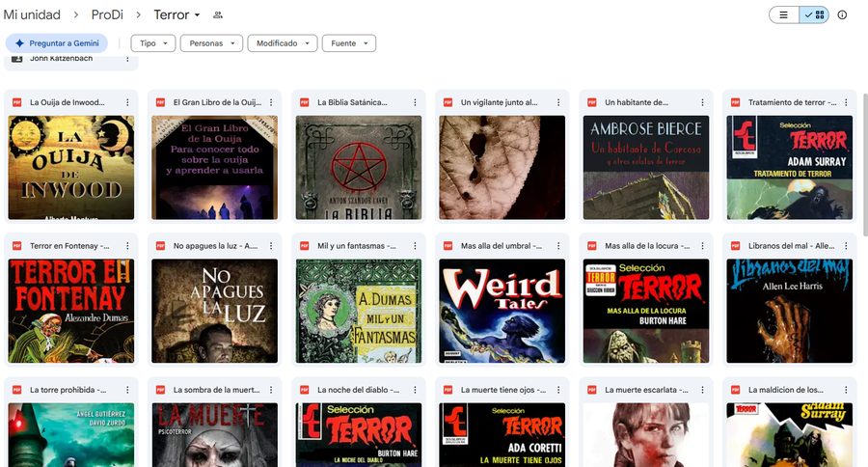
Task: Open Ambrose Bierce Un habitante de Carcosa cover
Action: [646, 167]
